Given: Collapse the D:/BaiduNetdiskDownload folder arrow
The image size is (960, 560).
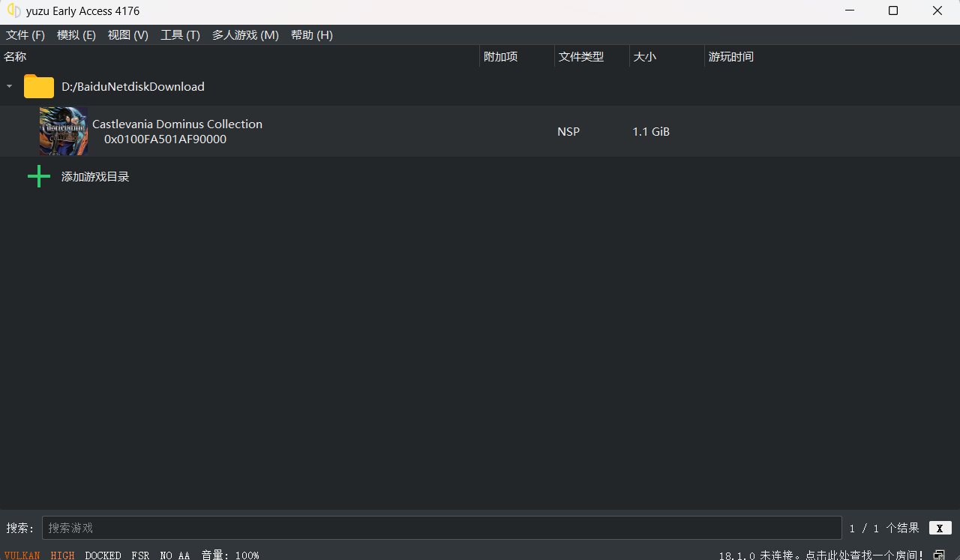Looking at the screenshot, I should [10, 87].
